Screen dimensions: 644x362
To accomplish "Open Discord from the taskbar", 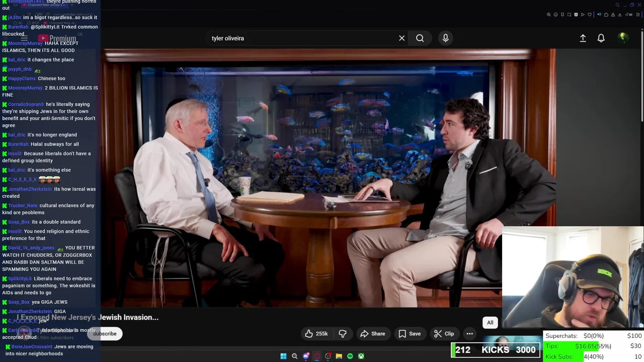I will (x=306, y=356).
